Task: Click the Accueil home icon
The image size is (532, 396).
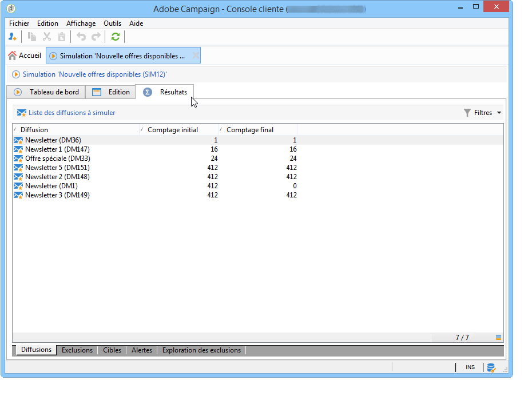Action: pyautogui.click(x=12, y=56)
